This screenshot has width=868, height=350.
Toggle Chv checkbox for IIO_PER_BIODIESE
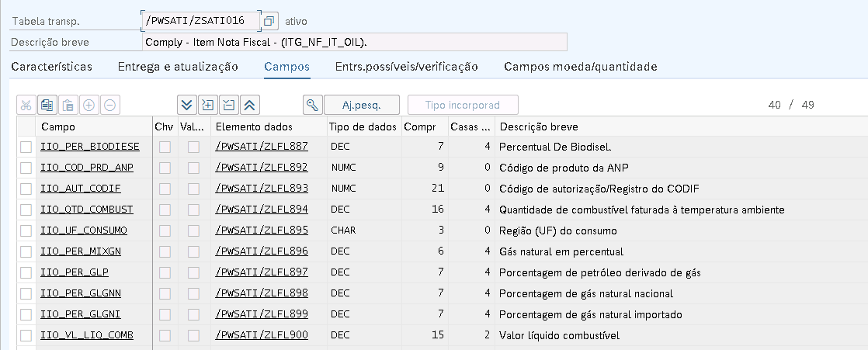pyautogui.click(x=165, y=147)
